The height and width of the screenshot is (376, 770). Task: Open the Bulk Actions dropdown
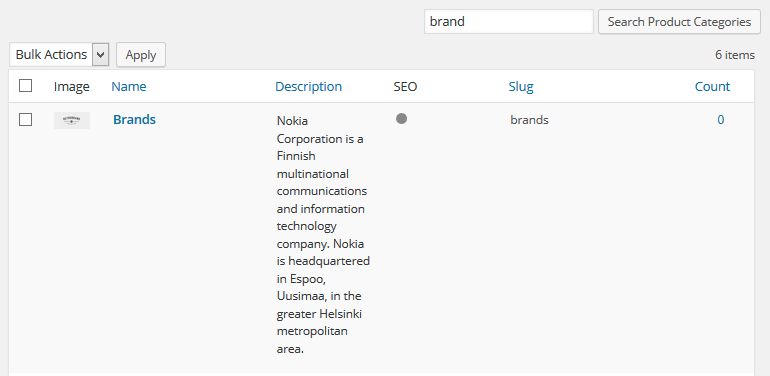59,54
